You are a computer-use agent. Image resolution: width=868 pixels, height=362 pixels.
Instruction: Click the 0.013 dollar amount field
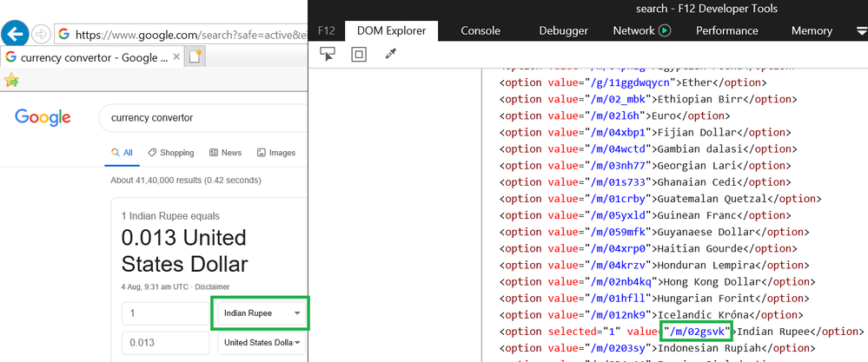[165, 343]
